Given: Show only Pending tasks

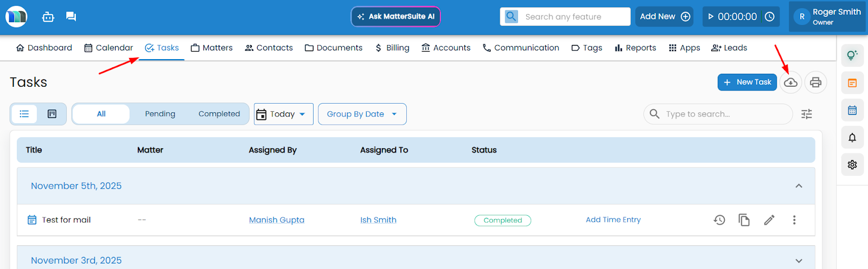Looking at the screenshot, I should [x=160, y=114].
